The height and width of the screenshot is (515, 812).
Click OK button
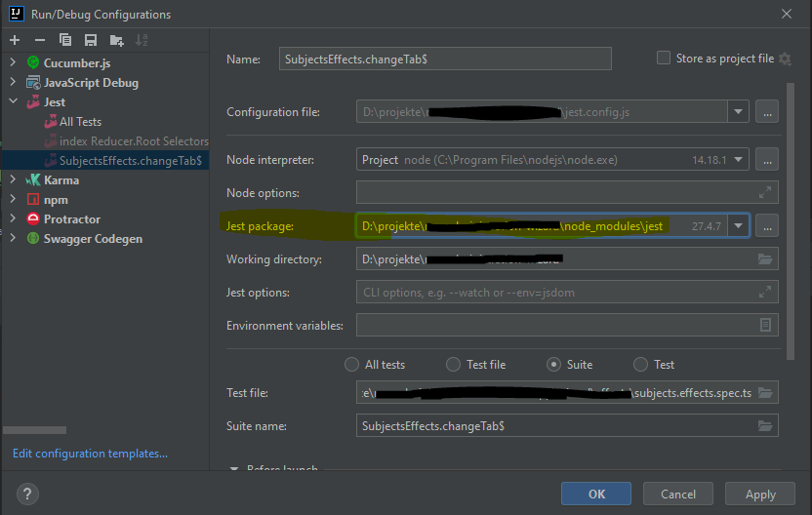(x=596, y=494)
